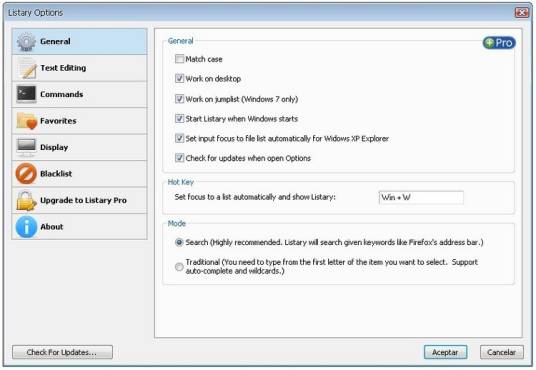The height and width of the screenshot is (370, 536).
Task: Open Blacklist via the prohibition icon
Action: point(26,173)
